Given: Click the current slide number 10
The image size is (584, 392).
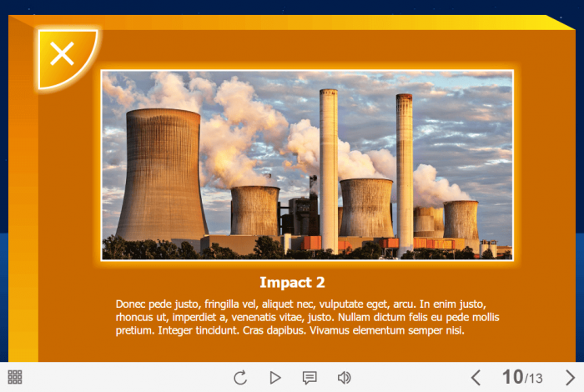Looking at the screenshot, I should (511, 378).
